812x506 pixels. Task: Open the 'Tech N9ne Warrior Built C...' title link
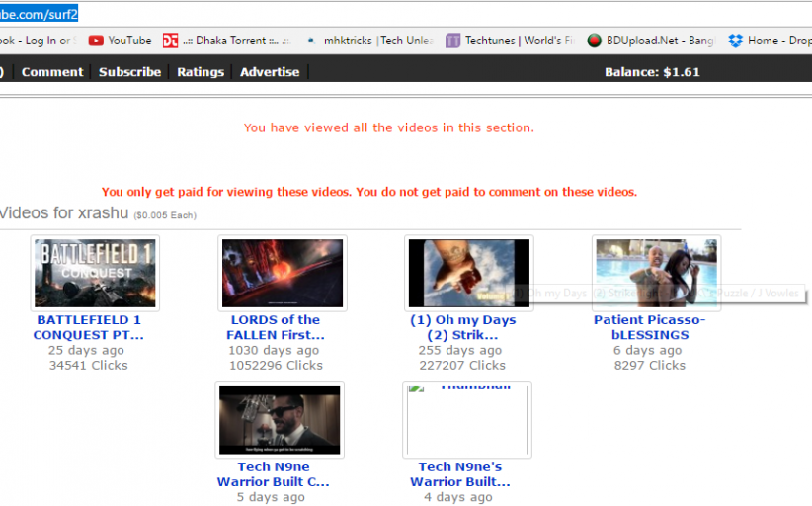coord(274,474)
